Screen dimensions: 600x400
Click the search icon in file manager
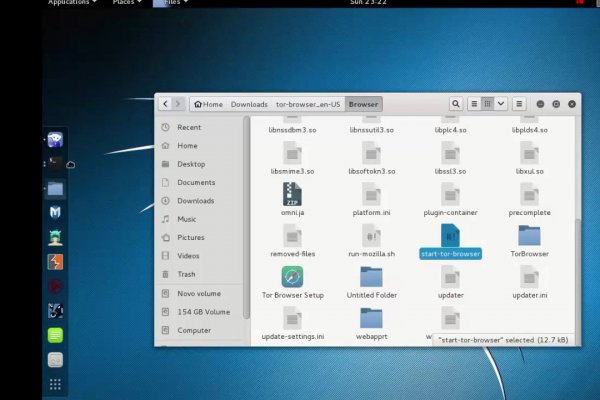[x=456, y=104]
